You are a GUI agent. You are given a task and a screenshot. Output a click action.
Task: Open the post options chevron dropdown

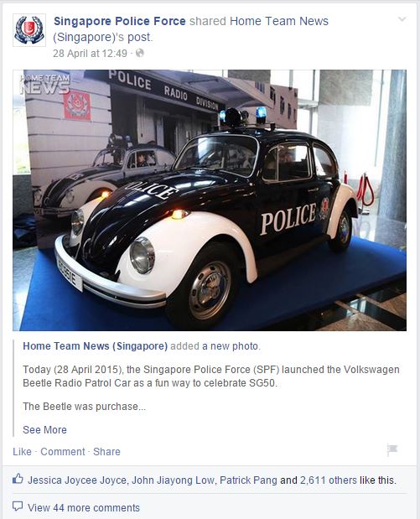(402, 19)
